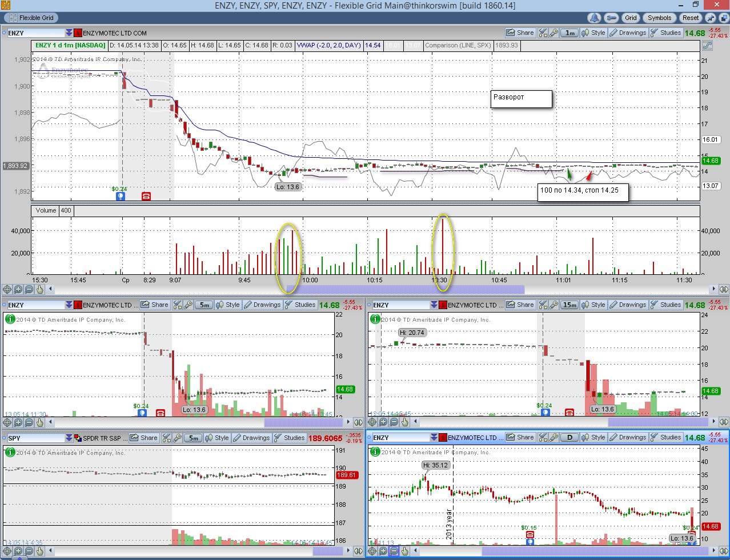Click the red link-color box on the 15m chart
This screenshot has width=730, height=560.
coord(443,305)
